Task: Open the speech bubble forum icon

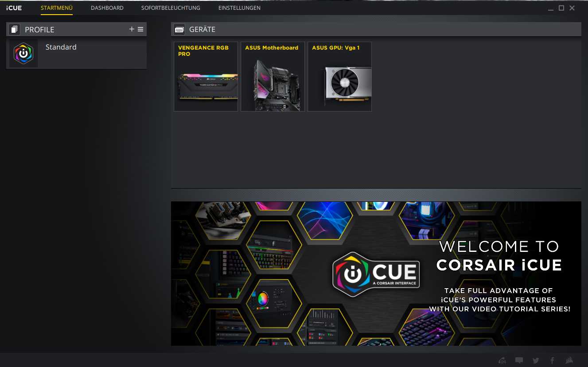Action: pyautogui.click(x=519, y=360)
